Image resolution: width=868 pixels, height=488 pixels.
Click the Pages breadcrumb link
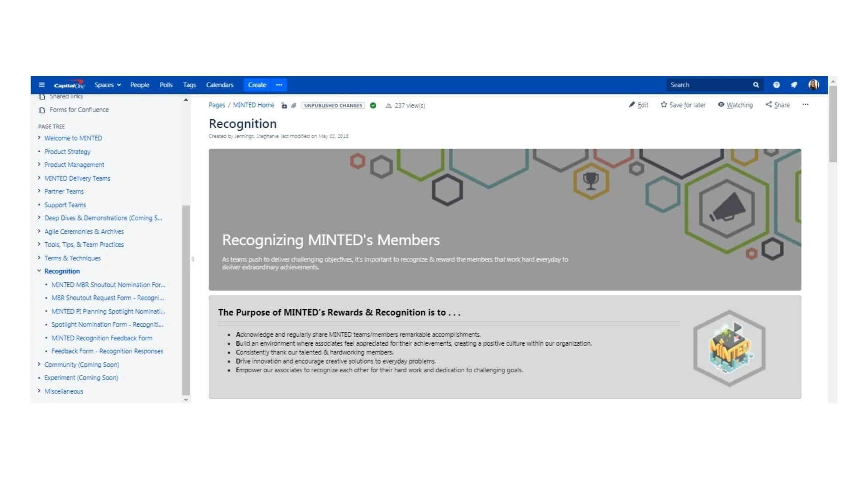point(217,105)
